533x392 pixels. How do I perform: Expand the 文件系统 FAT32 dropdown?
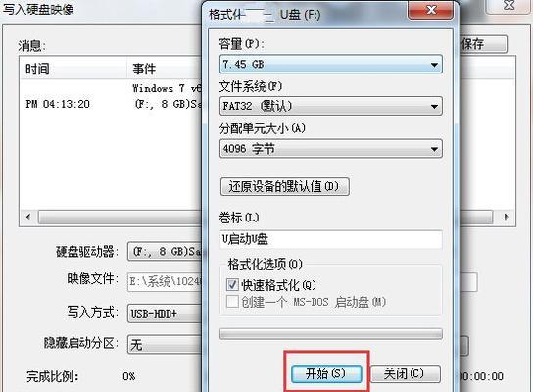(331, 106)
